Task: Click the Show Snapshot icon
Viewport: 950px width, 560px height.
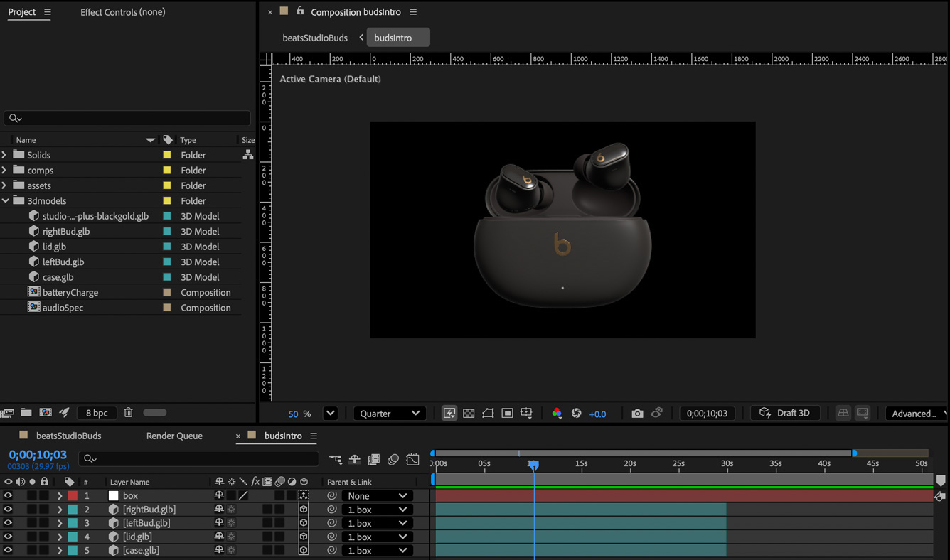Action: pos(657,414)
